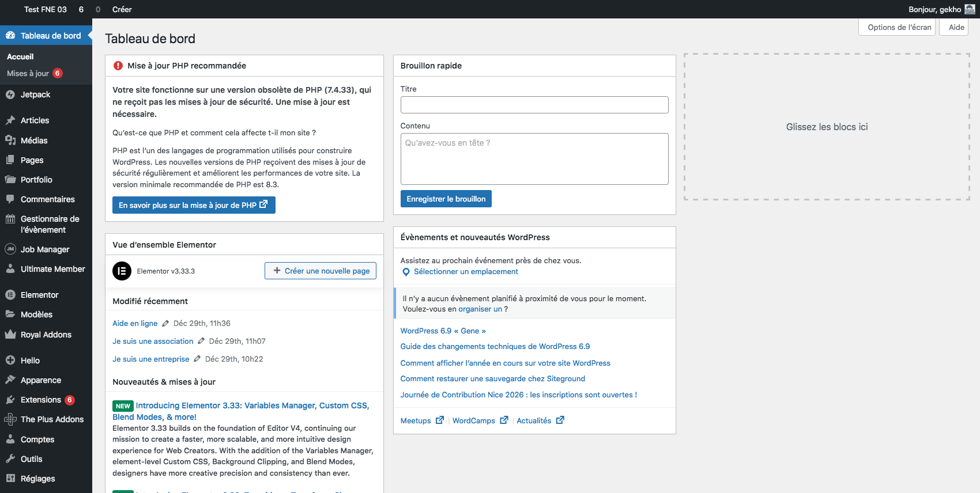Click the user avatar next to "Bonjour, gekho"
This screenshot has height=493, width=980.
coord(970,9)
